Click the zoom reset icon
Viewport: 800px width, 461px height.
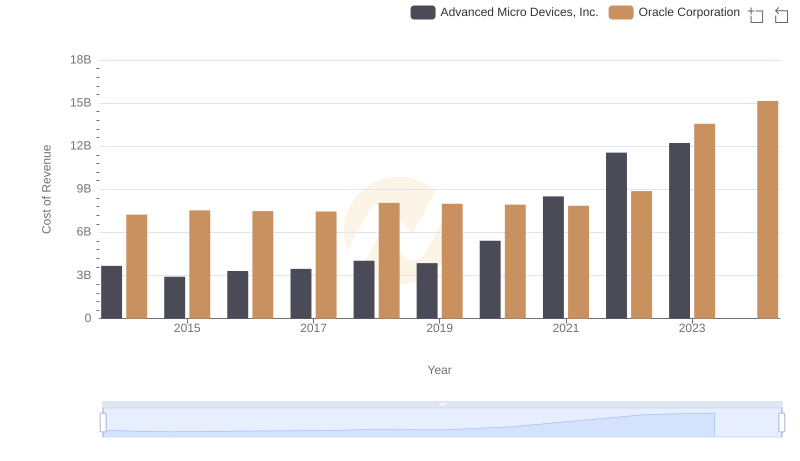781,15
